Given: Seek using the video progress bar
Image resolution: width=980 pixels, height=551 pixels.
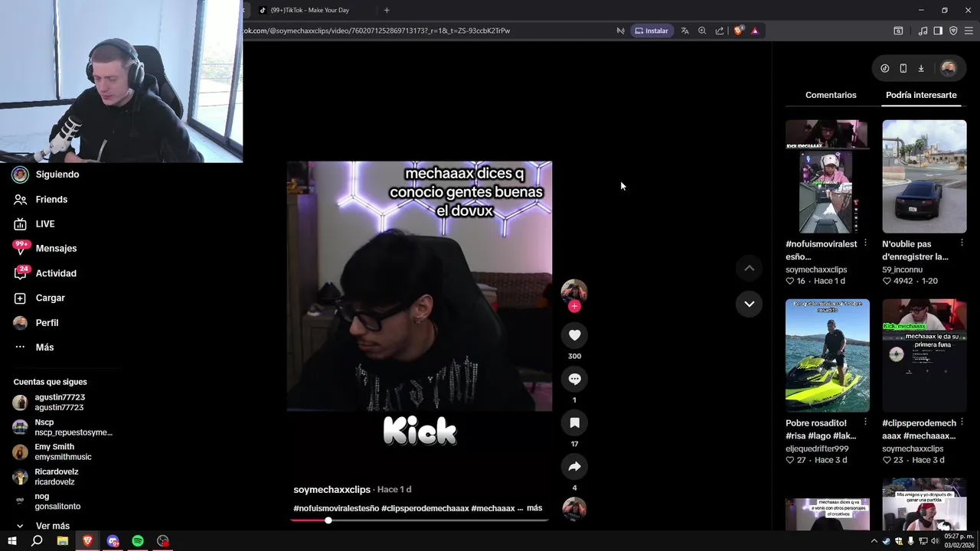Looking at the screenshot, I should (x=419, y=520).
